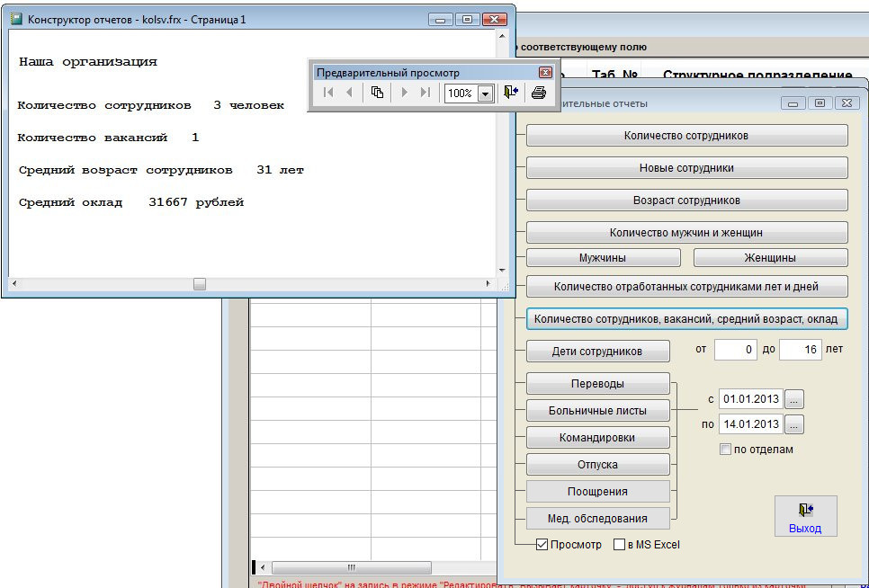Run the report for сотрудников, вакансий, средний возраст, оклад
Image resolution: width=869 pixels, height=588 pixels.
click(x=686, y=319)
